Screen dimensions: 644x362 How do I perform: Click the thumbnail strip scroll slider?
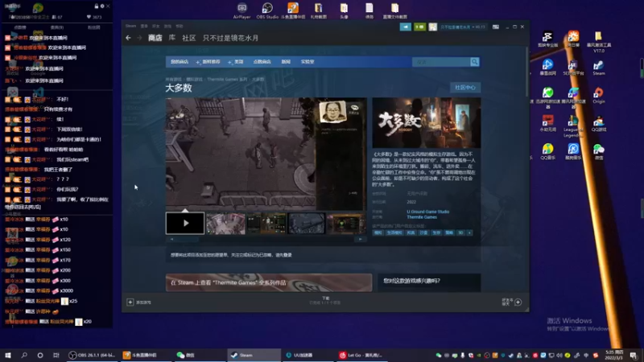pyautogui.click(x=188, y=239)
